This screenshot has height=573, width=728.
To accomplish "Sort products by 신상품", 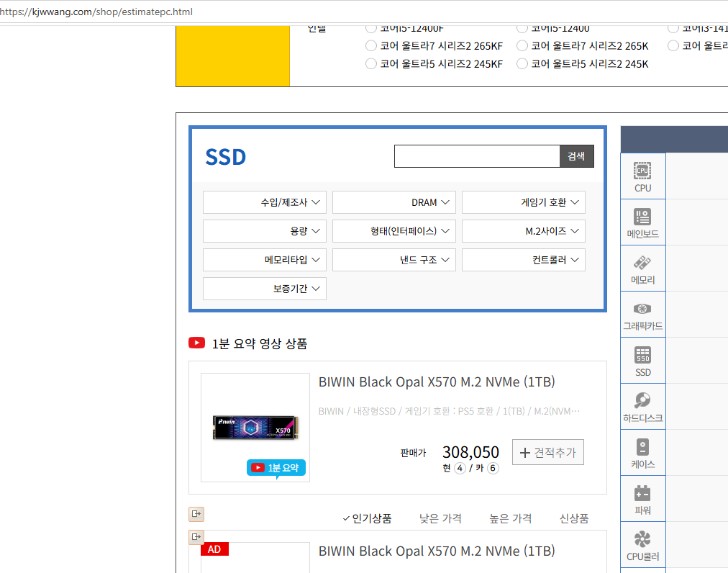I will point(574,518).
